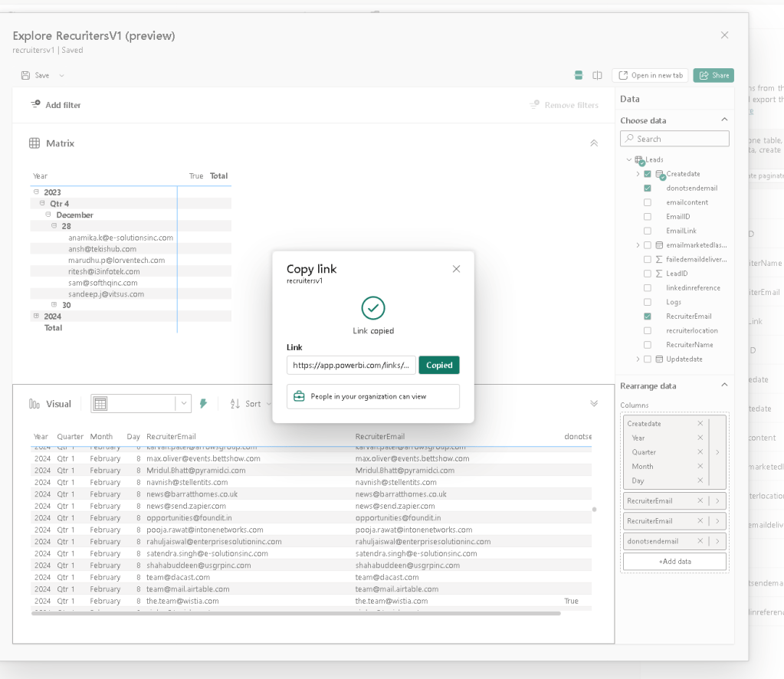Collapse day 28 row in matrix
This screenshot has width=784, height=679.
(x=54, y=226)
